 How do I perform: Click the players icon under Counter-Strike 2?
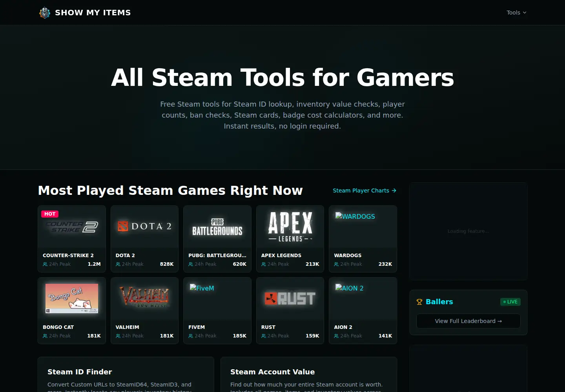click(45, 264)
